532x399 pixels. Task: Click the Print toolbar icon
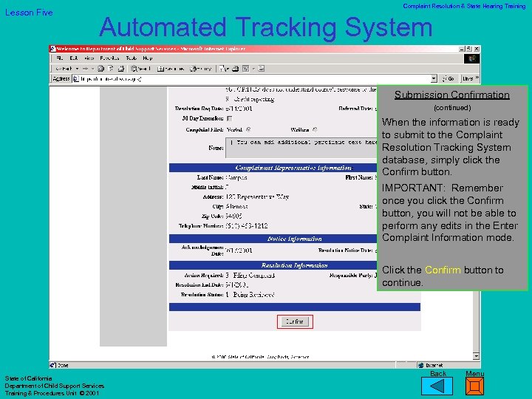235,69
